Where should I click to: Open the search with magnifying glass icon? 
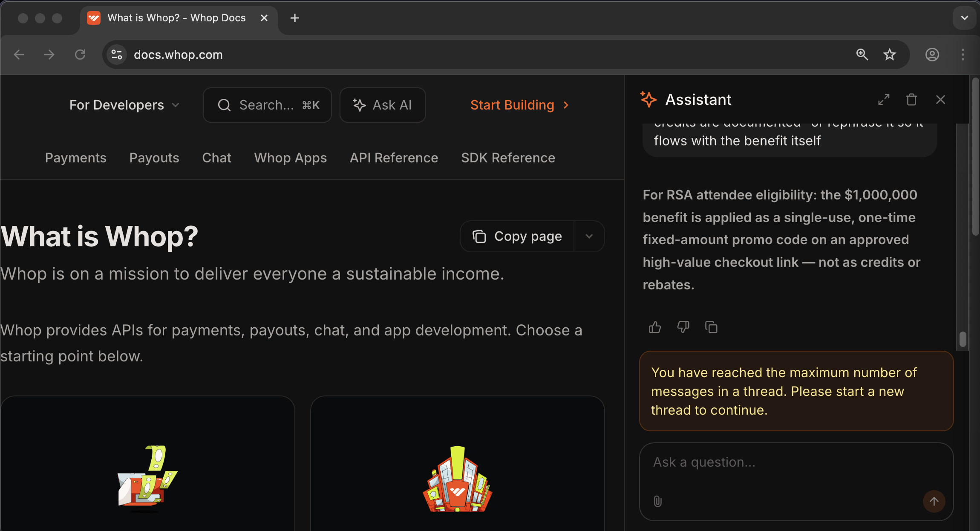point(224,105)
